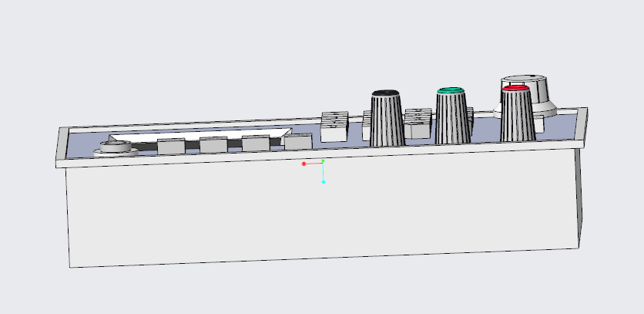Select the rightmost gray key of the four-key row
The height and width of the screenshot is (314, 644).
(299, 141)
